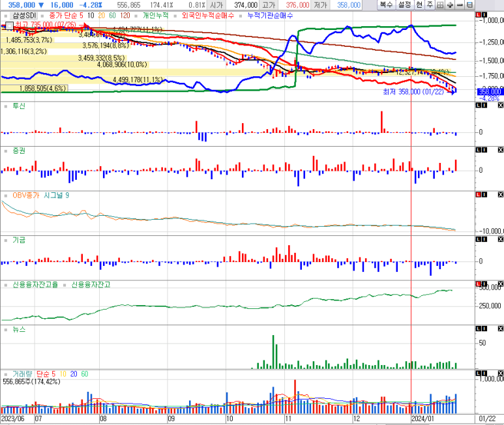
Task: Click the I icon in the 뉴스 panel
Action: (484, 329)
